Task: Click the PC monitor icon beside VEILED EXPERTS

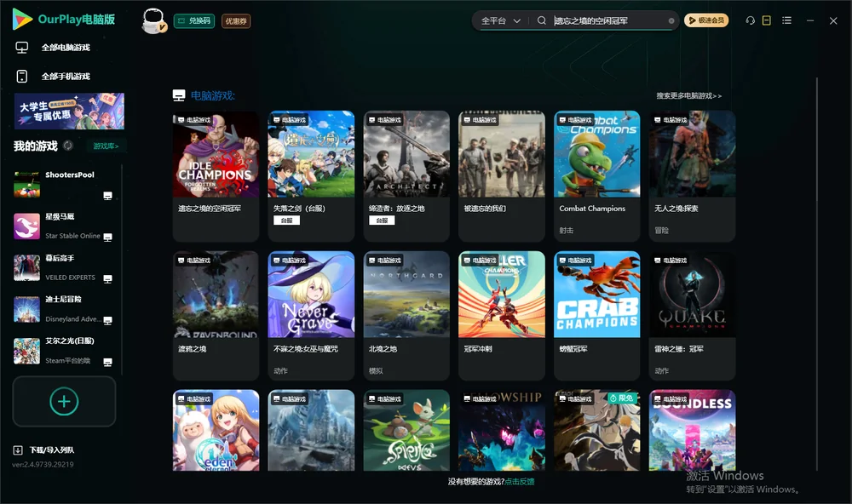Action: (x=107, y=279)
